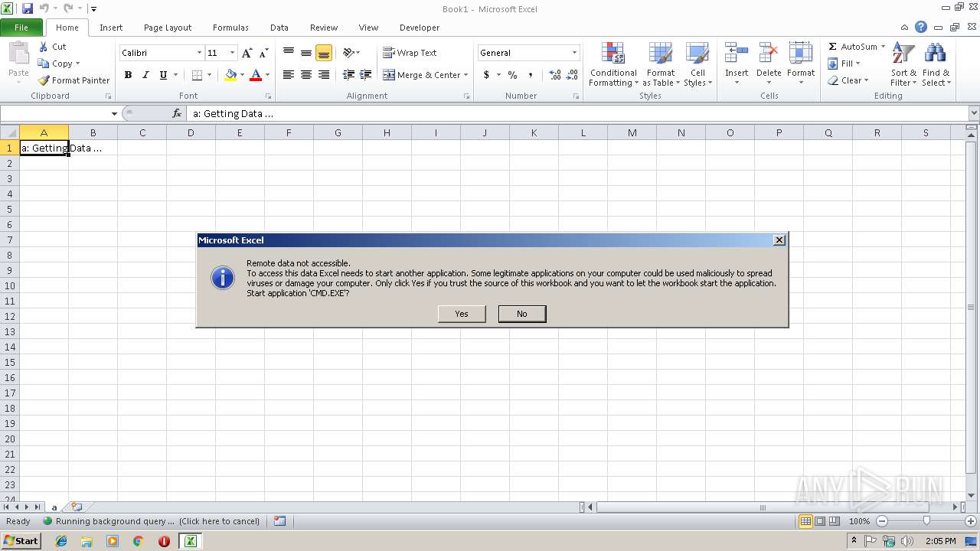The height and width of the screenshot is (551, 980).
Task: Click the Insert cells icon
Action: (x=737, y=54)
